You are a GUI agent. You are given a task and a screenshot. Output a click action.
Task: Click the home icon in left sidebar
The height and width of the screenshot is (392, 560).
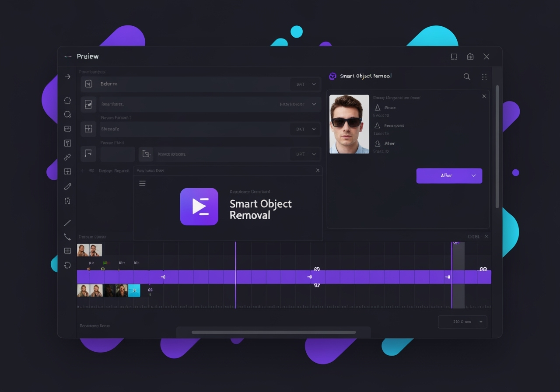[x=67, y=100]
